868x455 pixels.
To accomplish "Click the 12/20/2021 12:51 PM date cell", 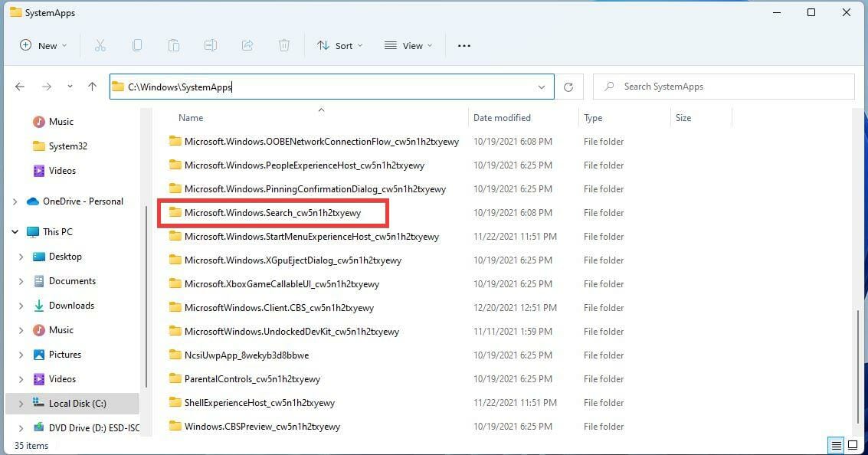I will coord(515,308).
